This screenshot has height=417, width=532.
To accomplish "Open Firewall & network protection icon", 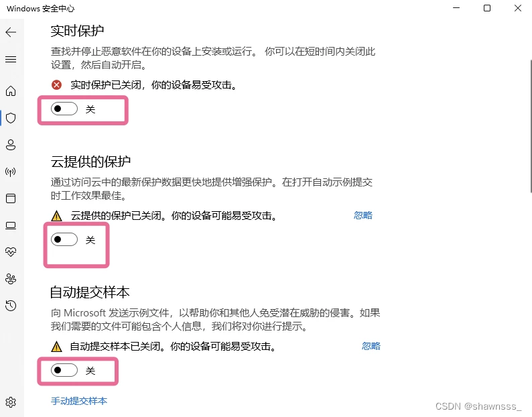I will (11, 172).
